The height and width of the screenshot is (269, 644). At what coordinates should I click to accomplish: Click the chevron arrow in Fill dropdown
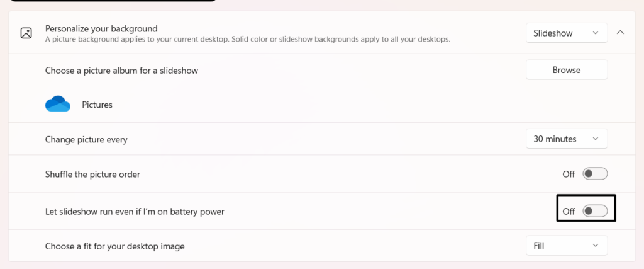(x=596, y=246)
